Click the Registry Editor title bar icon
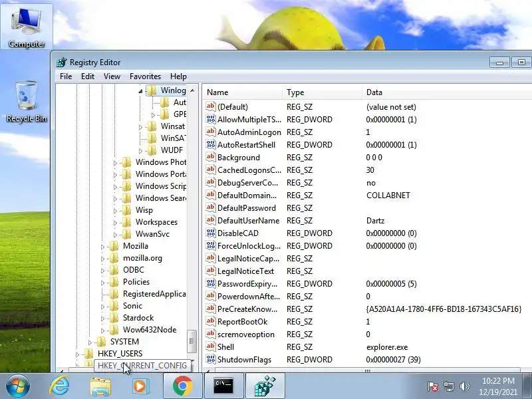Viewport: 532px width, 399px height. (x=61, y=63)
